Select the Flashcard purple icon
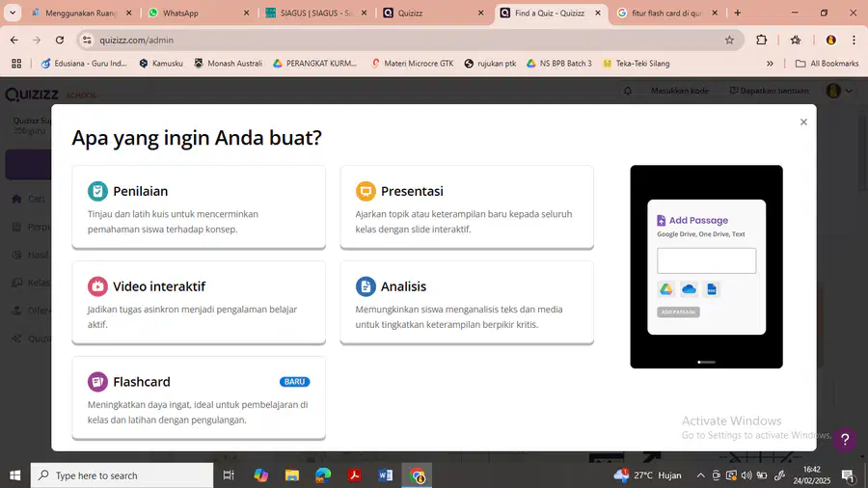This screenshot has height=488, width=868. coord(97,382)
